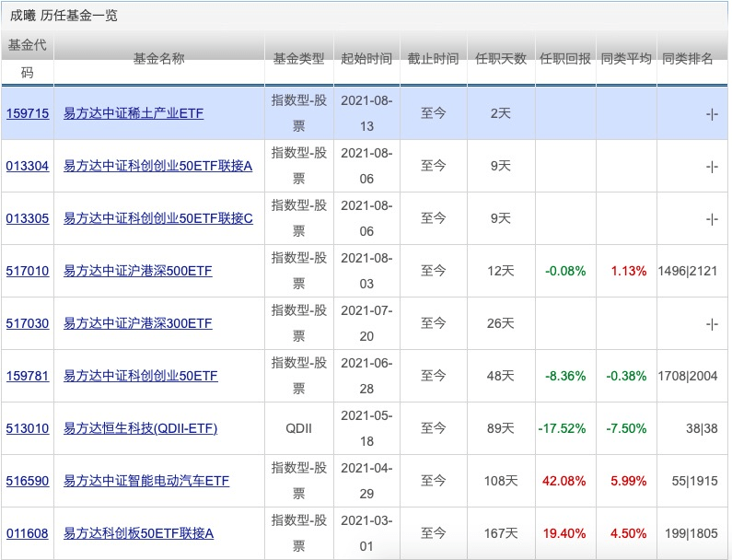Viewport: 732px width, 560px height.
Task: Open fund code link 013304
Action: [28, 166]
